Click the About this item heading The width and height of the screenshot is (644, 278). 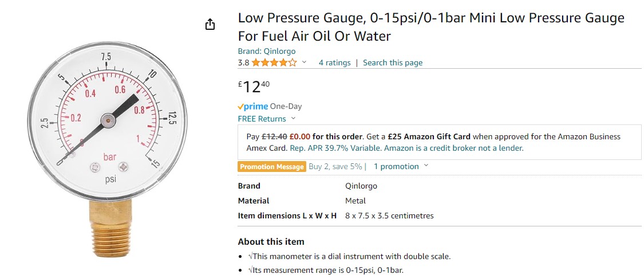[271, 241]
